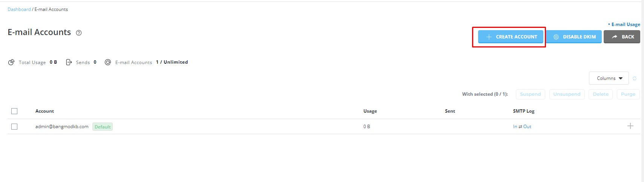Click the Total Usage pie chart icon
The height and width of the screenshot is (182, 644).
(x=11, y=62)
